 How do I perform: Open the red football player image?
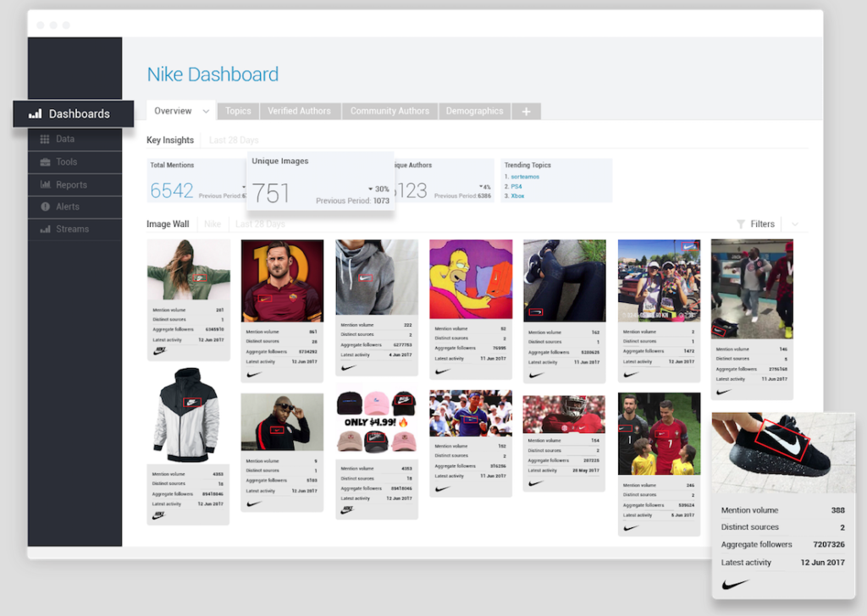click(564, 414)
